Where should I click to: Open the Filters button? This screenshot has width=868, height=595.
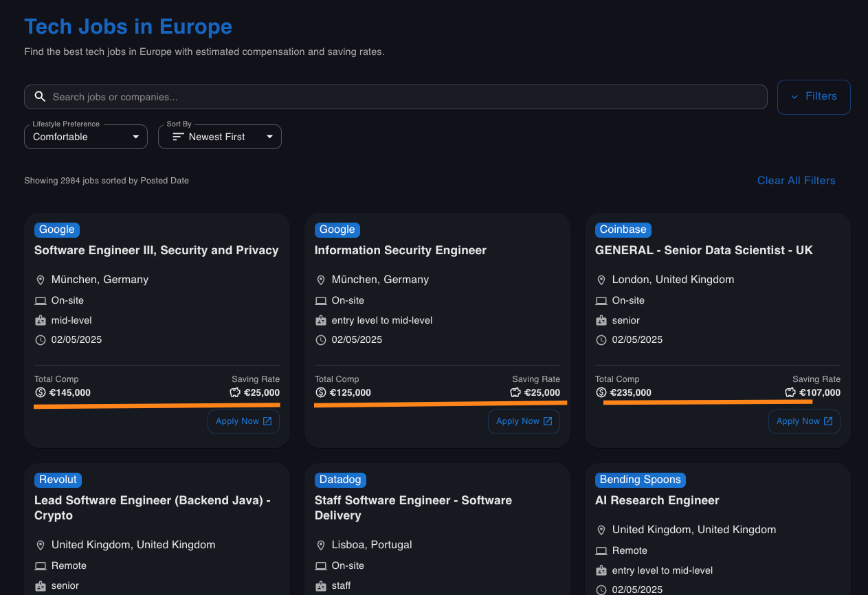(x=814, y=97)
